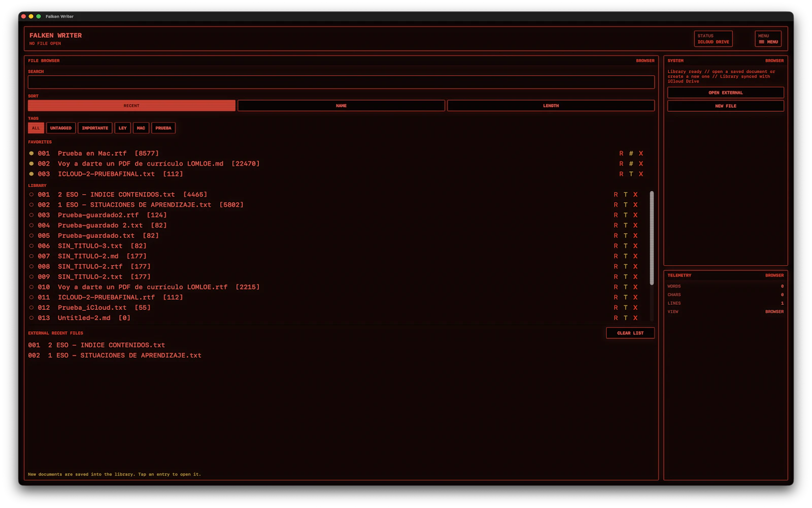Click the X icon for LOMLOE.md favorite

(641, 164)
